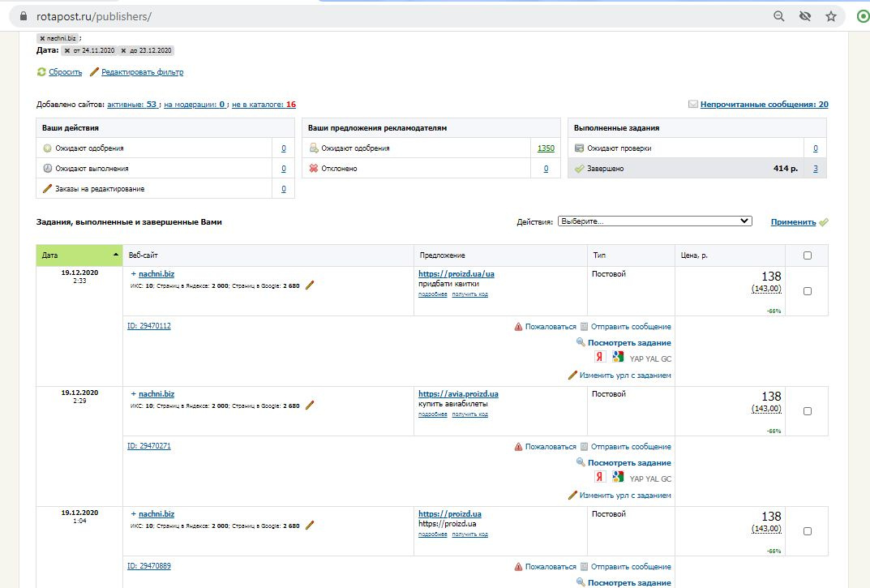Click the Отклонено count 0
The image size is (870, 588).
click(546, 168)
